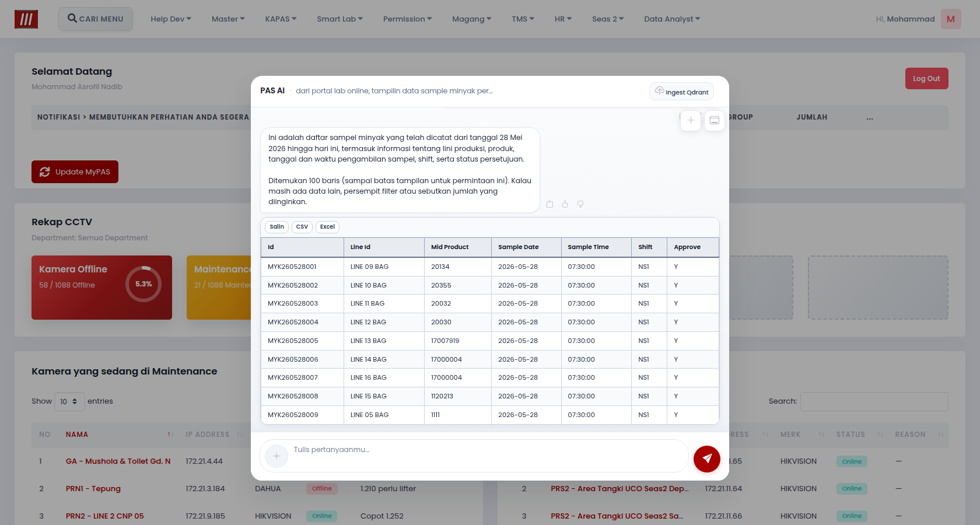
Task: Click the M user avatar
Action: [x=951, y=19]
